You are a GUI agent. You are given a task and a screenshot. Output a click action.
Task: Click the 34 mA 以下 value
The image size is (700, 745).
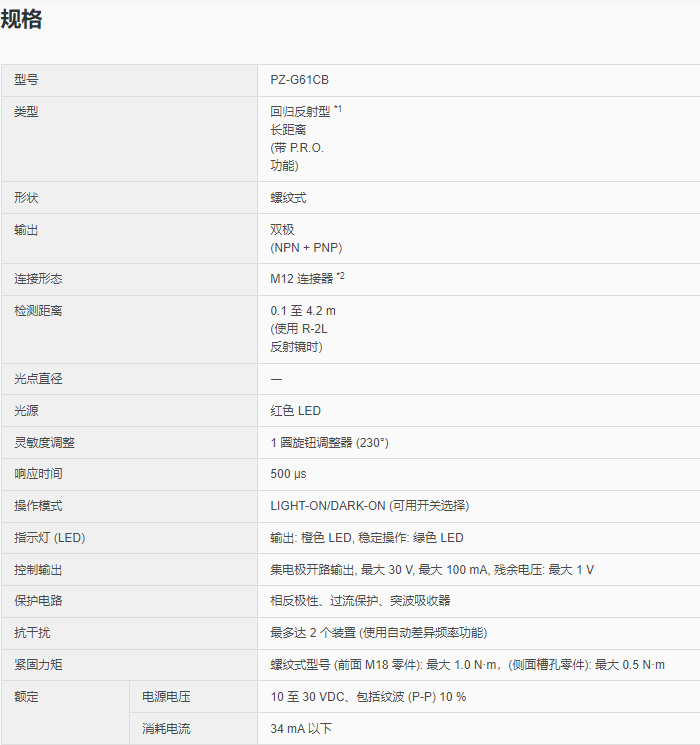(301, 729)
